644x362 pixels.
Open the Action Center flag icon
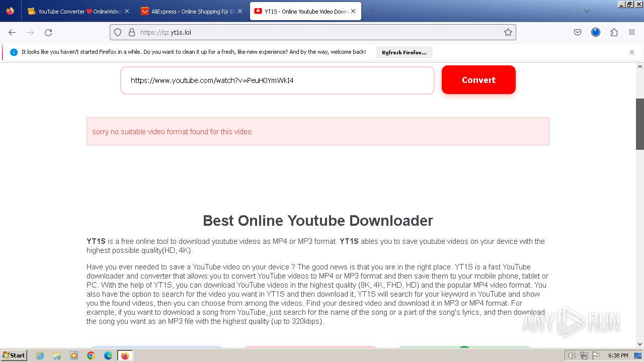pos(596,355)
